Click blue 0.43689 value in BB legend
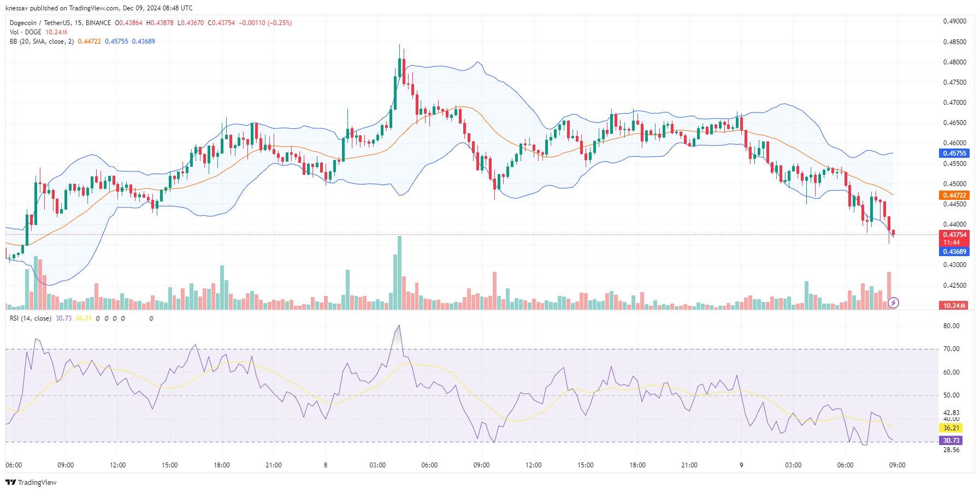 (x=143, y=42)
